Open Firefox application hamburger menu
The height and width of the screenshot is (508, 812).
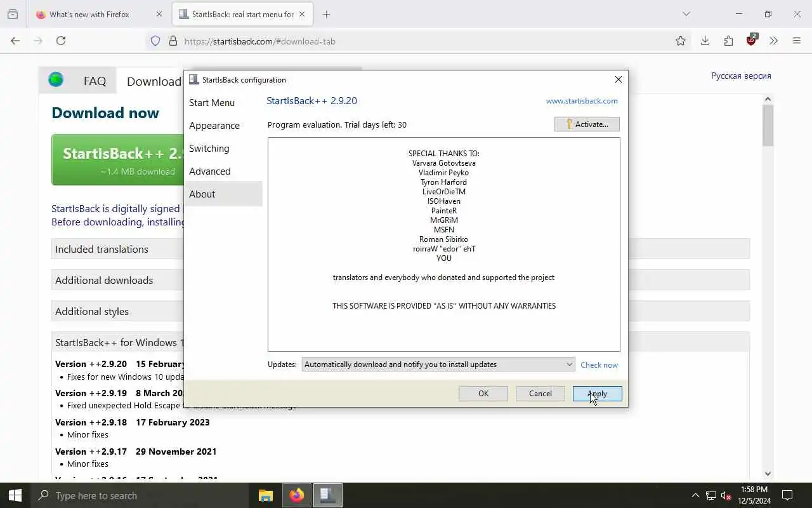point(797,41)
